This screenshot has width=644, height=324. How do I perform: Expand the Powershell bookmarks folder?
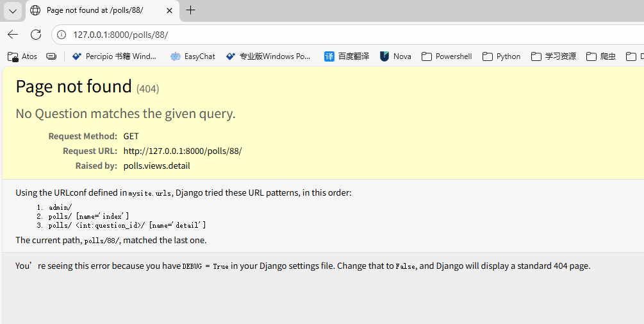(x=447, y=56)
